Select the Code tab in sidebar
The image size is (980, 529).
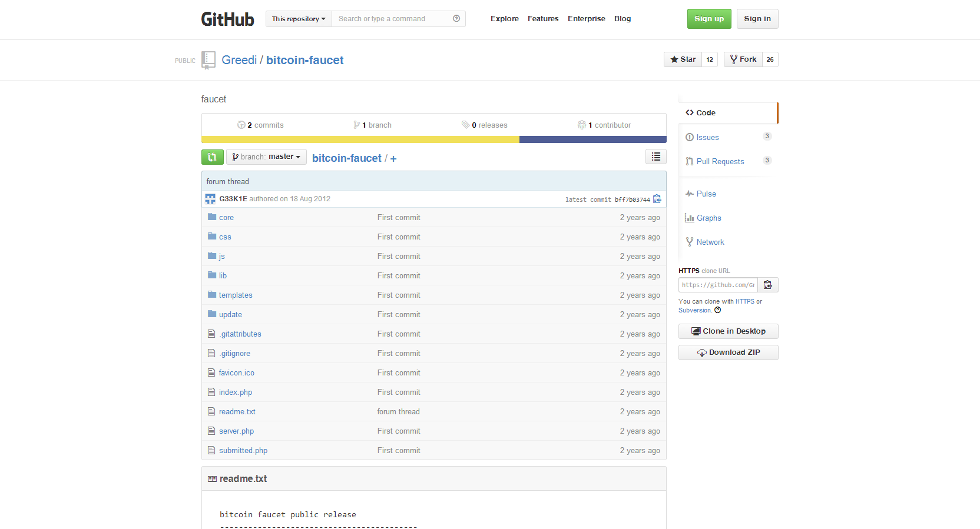point(728,113)
